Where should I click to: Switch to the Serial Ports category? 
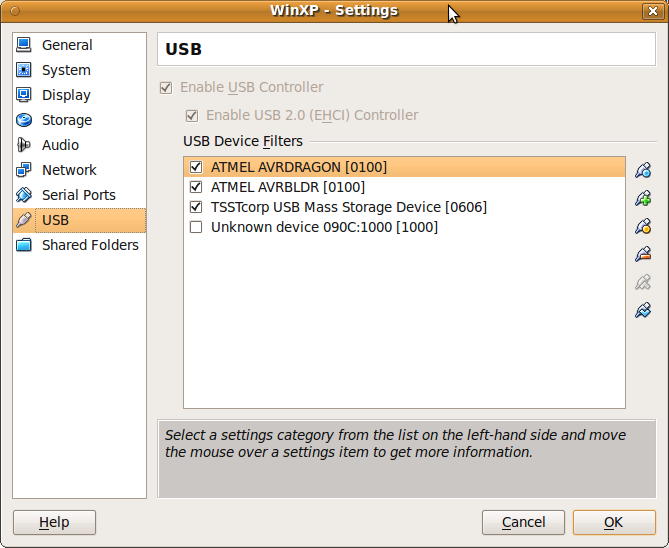pyautogui.click(x=79, y=195)
